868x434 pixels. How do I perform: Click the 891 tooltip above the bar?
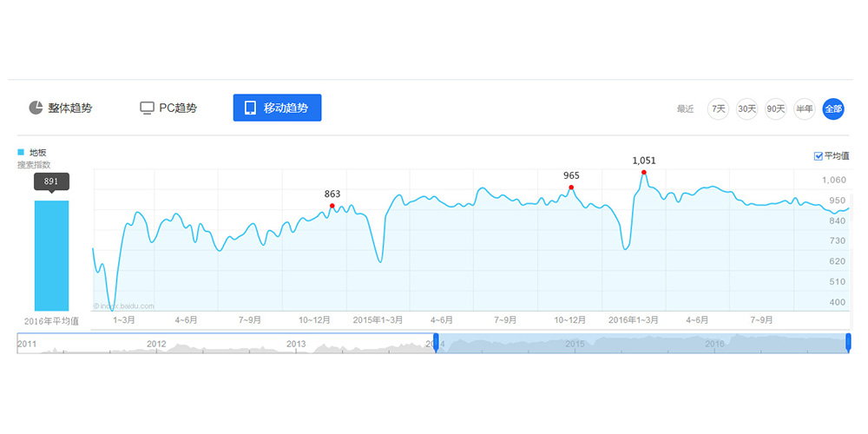(x=51, y=181)
